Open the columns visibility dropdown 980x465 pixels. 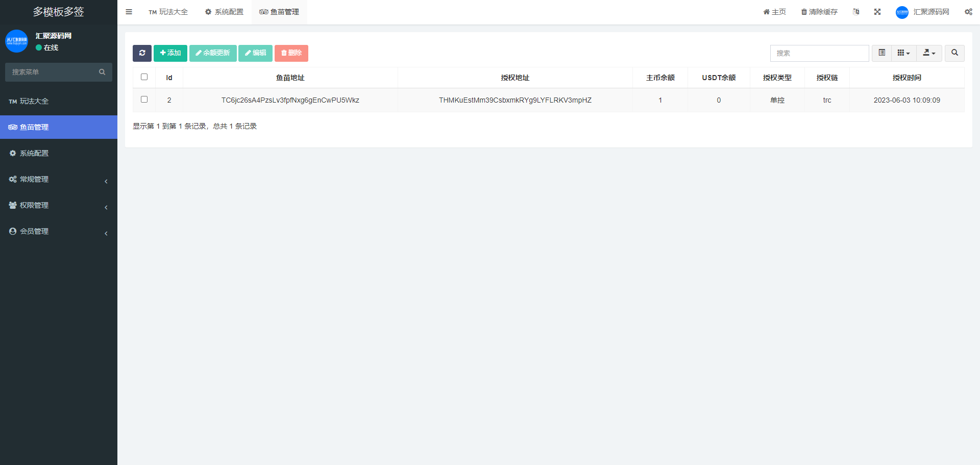903,53
